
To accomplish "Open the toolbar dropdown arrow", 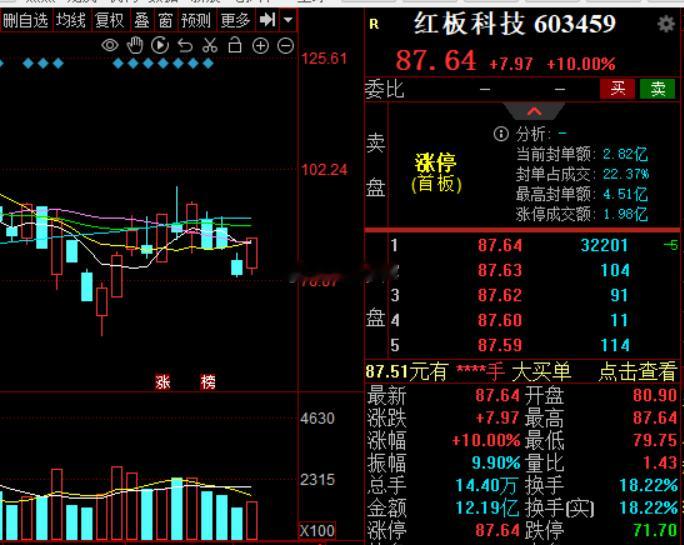I will tap(288, 20).
